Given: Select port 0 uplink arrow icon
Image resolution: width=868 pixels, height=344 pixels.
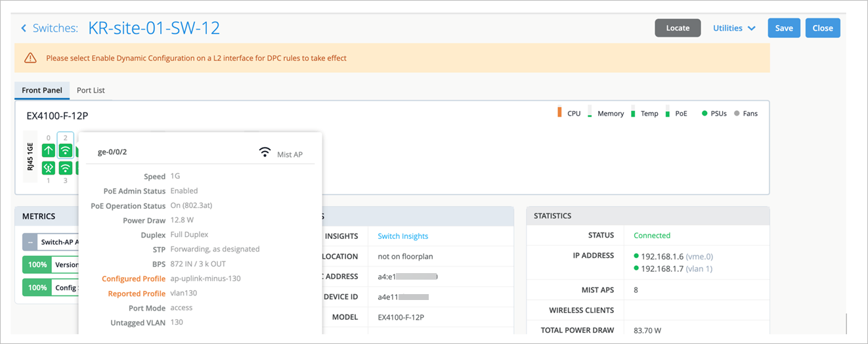Looking at the screenshot, I should click(49, 150).
